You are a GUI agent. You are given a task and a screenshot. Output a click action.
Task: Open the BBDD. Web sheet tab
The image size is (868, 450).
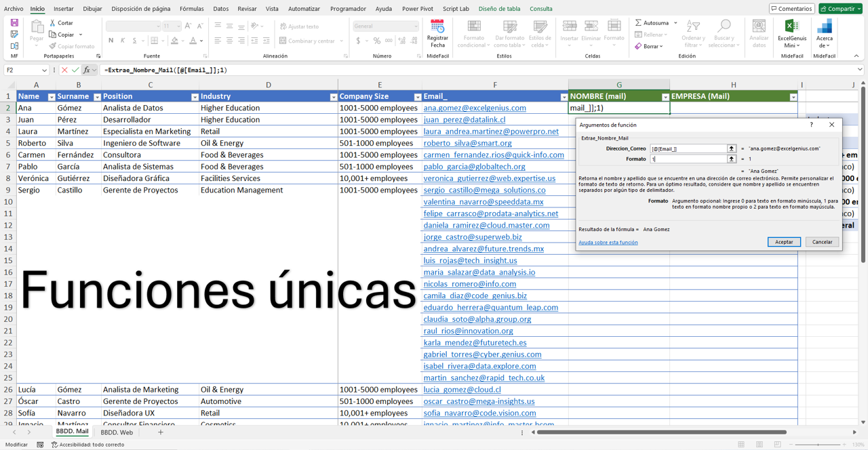click(x=117, y=432)
